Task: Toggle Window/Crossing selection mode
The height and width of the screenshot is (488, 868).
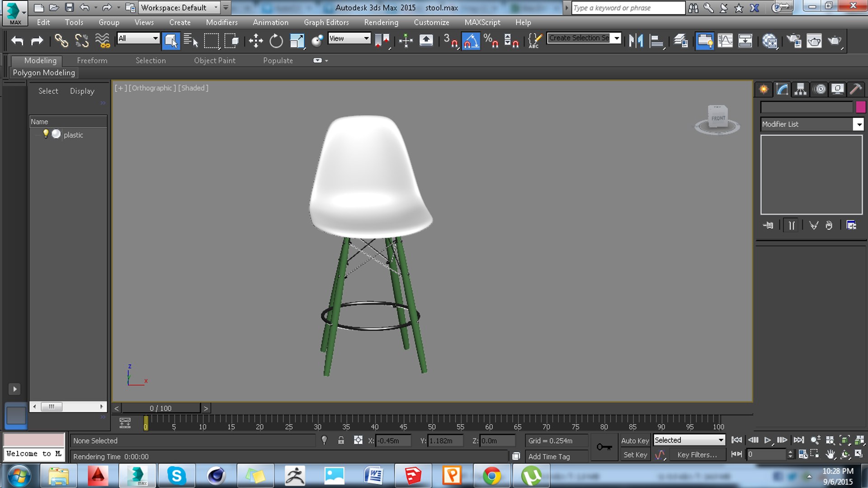Action: [231, 41]
